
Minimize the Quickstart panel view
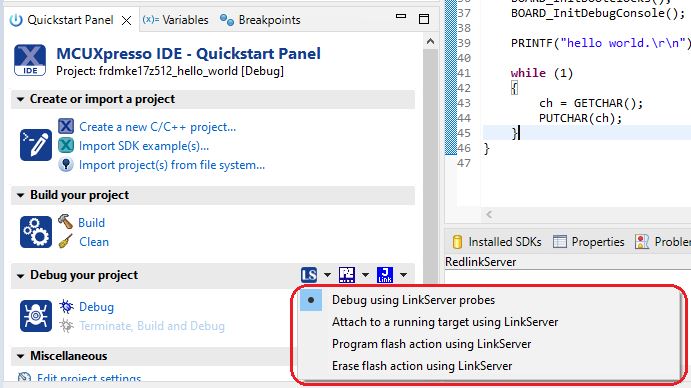click(x=401, y=16)
